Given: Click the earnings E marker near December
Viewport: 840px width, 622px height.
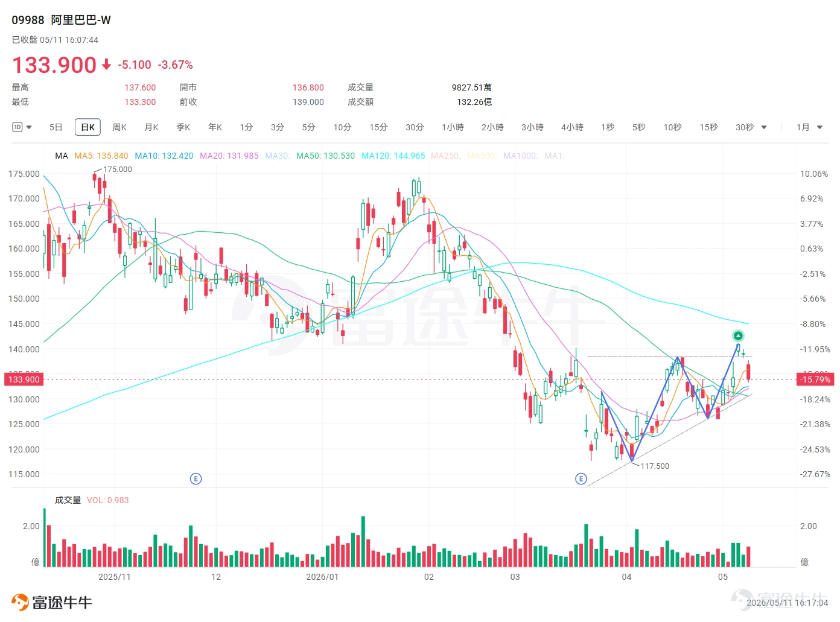Looking at the screenshot, I should [x=196, y=479].
